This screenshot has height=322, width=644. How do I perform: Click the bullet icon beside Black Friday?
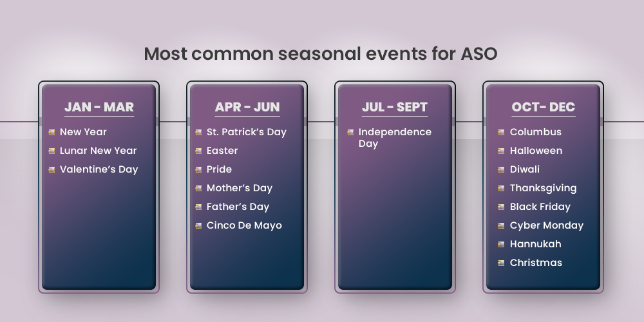[x=501, y=207]
